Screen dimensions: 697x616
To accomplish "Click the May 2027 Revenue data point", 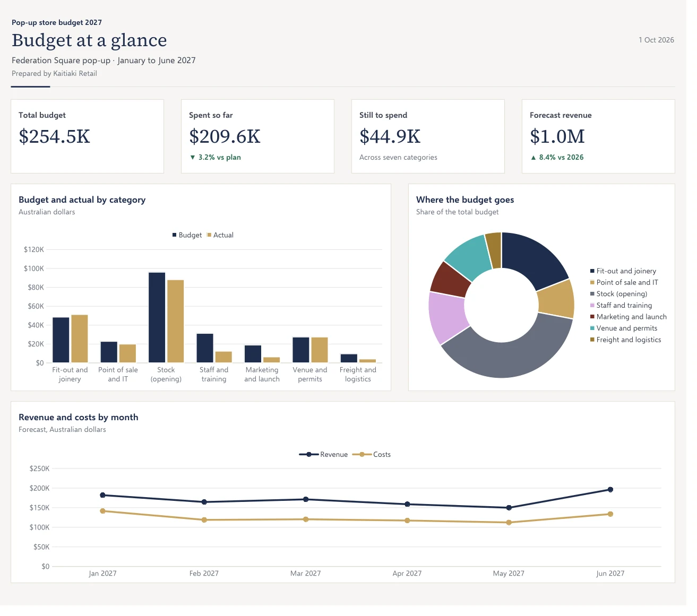I will [x=509, y=508].
